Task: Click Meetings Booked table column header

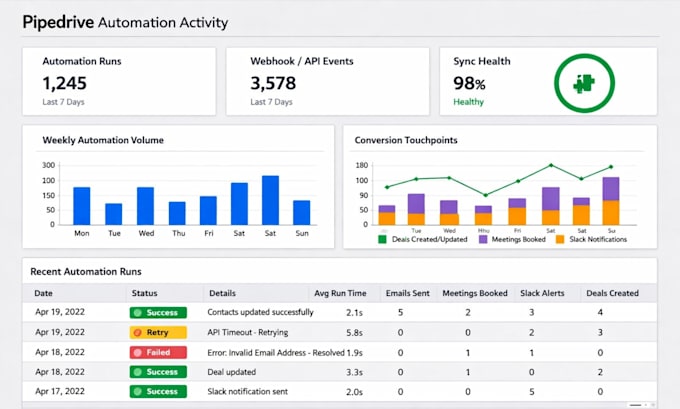Action: [x=475, y=293]
